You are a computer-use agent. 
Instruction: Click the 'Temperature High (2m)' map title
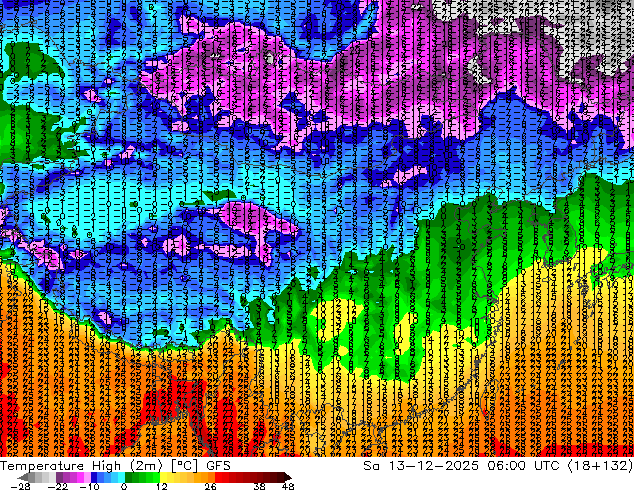click(x=81, y=466)
